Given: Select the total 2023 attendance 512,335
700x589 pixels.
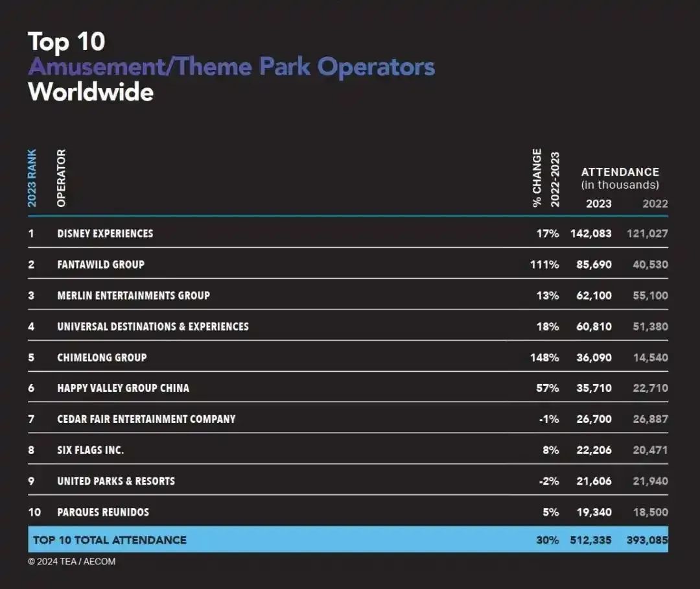Looking at the screenshot, I should [590, 540].
